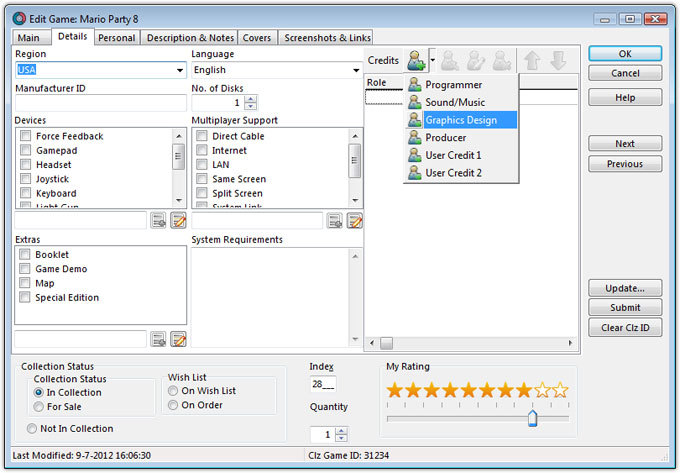Image resolution: width=680 pixels, height=473 pixels.
Task: Enable Split Screen multiplayer support
Action: pyautogui.click(x=202, y=193)
